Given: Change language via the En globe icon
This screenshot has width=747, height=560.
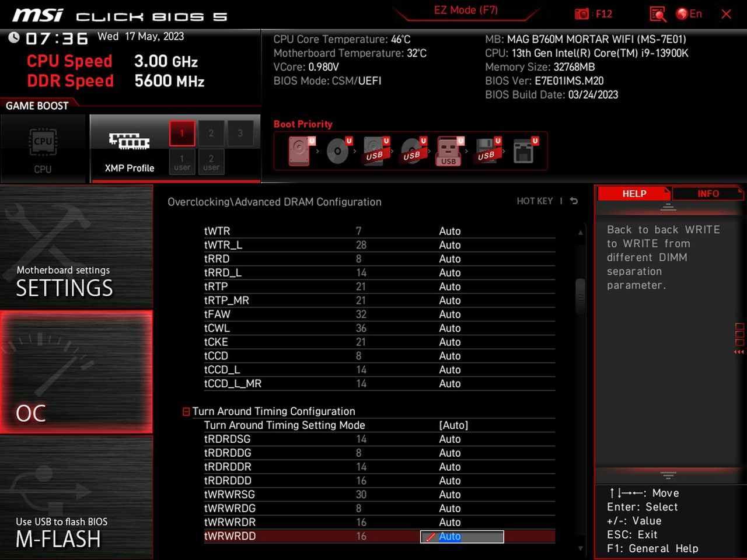Looking at the screenshot, I should point(689,14).
